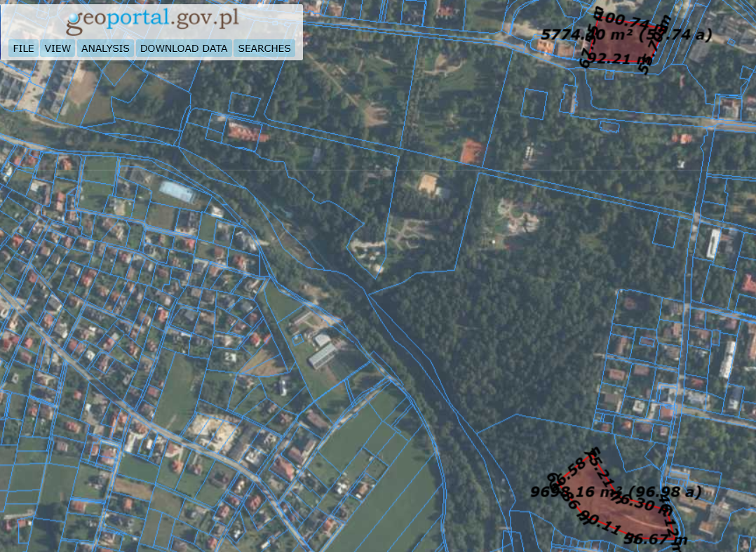Open the FILE menu

click(23, 48)
